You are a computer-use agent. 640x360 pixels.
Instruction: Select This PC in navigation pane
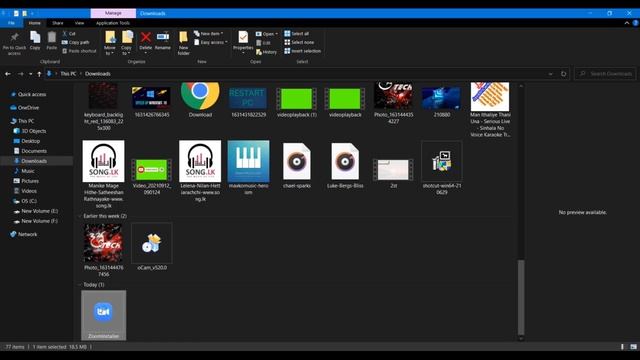[x=26, y=121]
